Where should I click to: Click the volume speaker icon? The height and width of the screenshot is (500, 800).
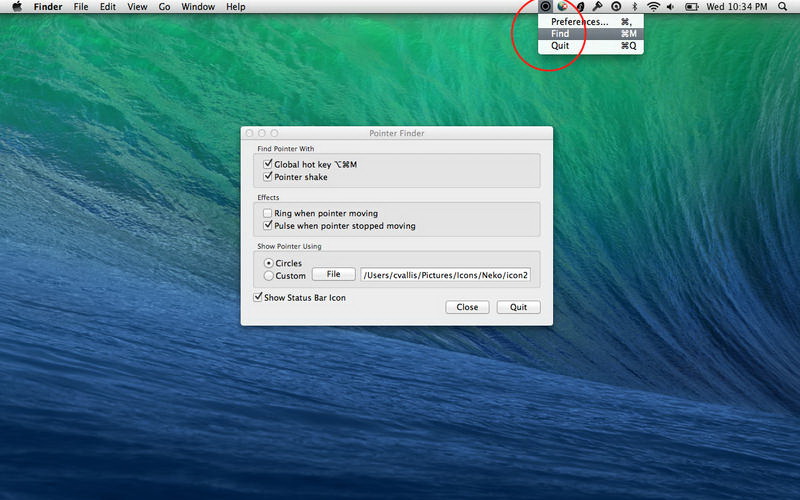coord(670,7)
